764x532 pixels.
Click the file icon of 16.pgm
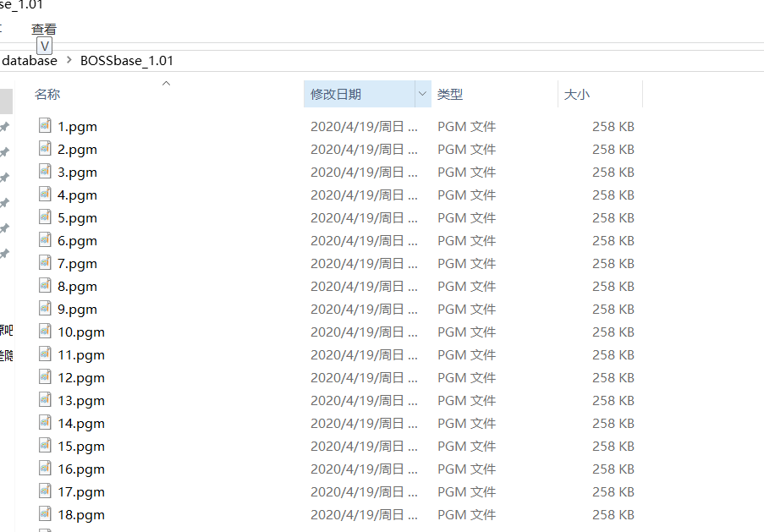45,469
